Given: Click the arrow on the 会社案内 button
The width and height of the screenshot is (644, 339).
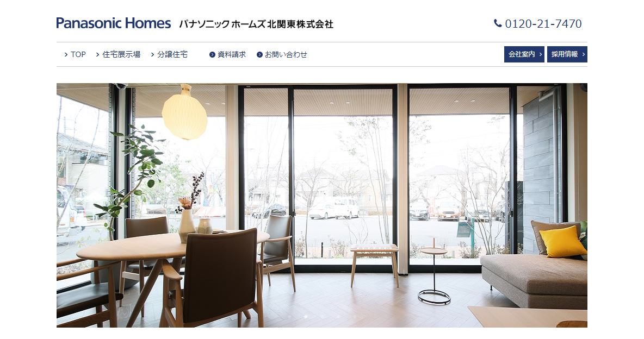Looking at the screenshot, I should [x=540, y=54].
